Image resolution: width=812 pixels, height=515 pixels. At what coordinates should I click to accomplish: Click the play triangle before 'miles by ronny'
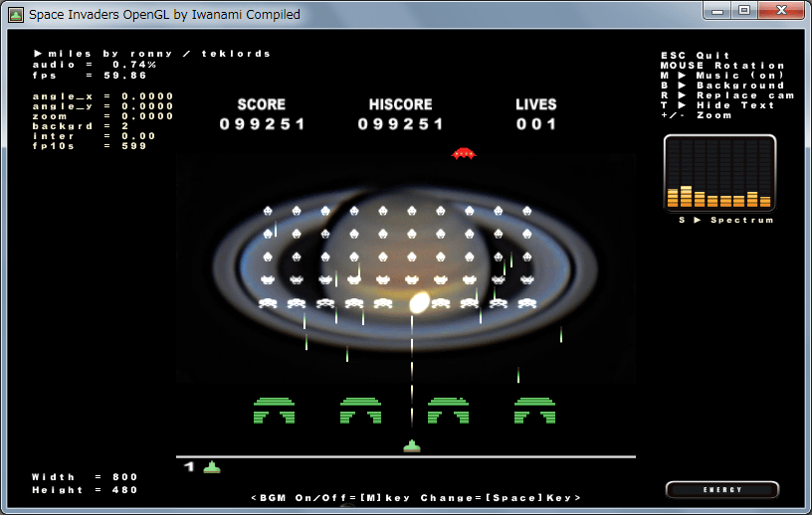click(38, 54)
